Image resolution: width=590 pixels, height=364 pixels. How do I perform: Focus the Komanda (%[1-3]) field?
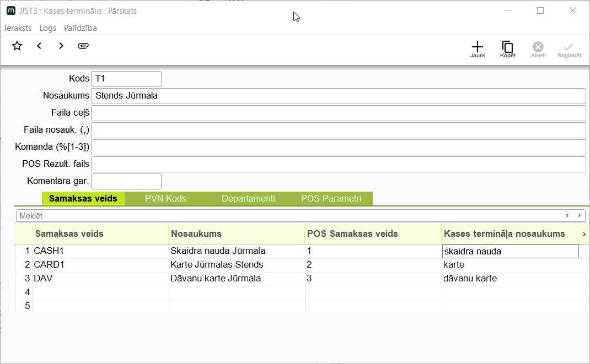click(338, 147)
